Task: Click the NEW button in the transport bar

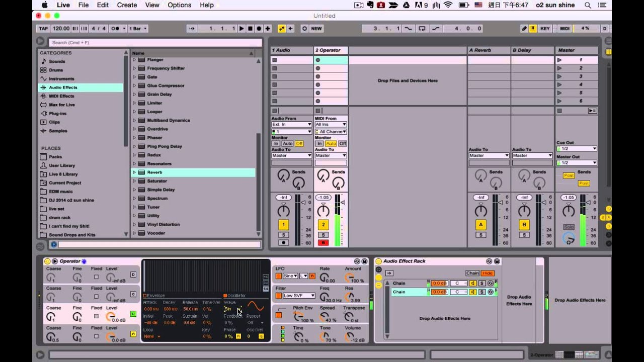Action: [x=316, y=29]
